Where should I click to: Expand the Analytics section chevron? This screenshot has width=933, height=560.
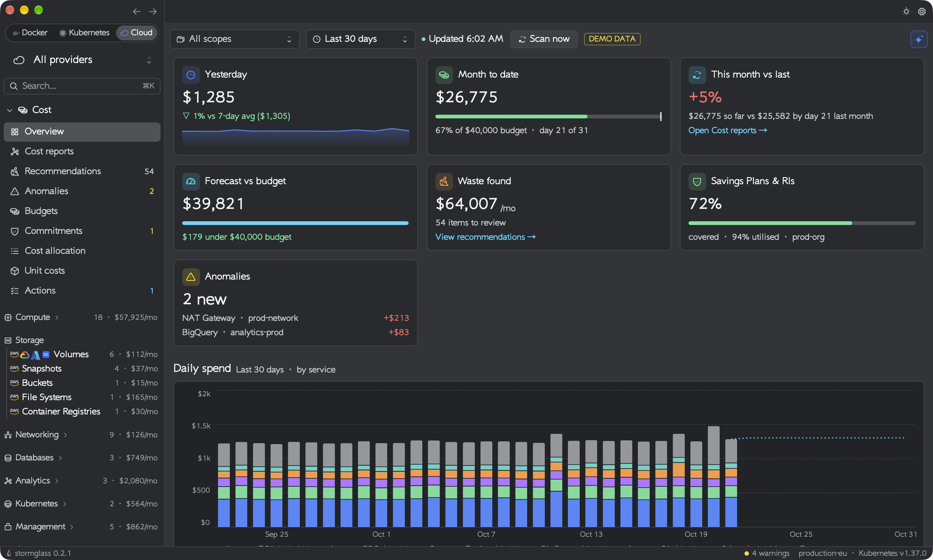tap(57, 481)
